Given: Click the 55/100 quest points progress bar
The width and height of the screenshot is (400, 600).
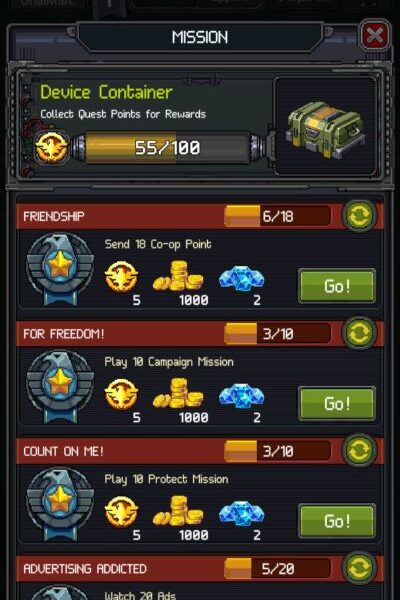Looking at the screenshot, I should point(168,148).
